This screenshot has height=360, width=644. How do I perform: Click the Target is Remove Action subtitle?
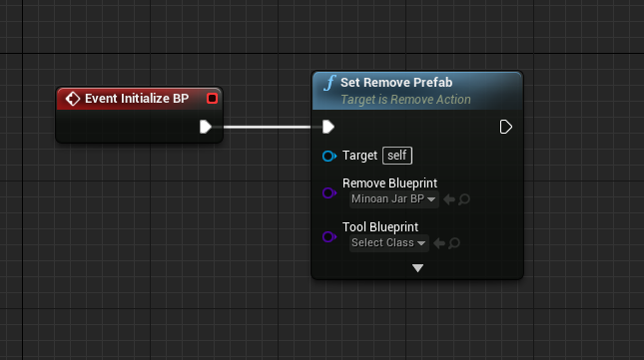[x=405, y=100]
